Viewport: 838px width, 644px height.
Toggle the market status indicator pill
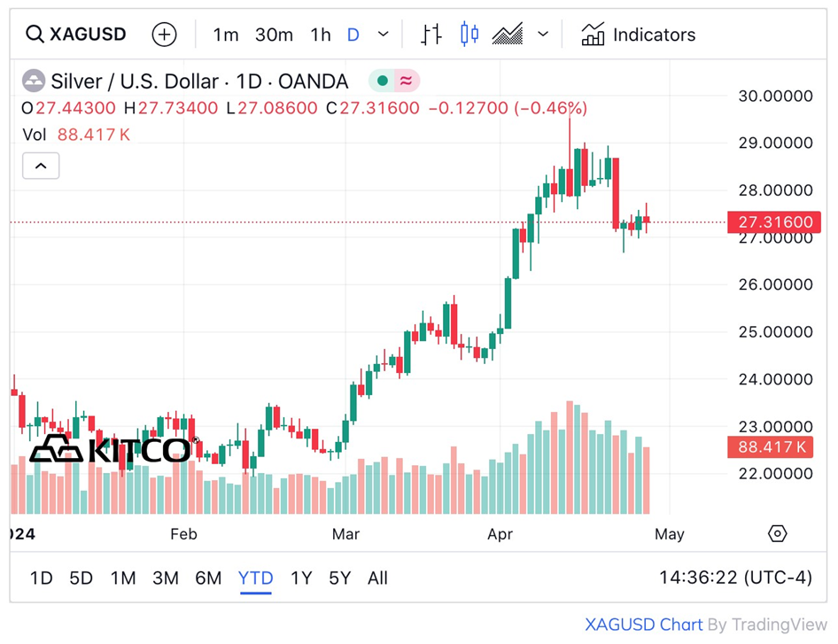coord(394,81)
